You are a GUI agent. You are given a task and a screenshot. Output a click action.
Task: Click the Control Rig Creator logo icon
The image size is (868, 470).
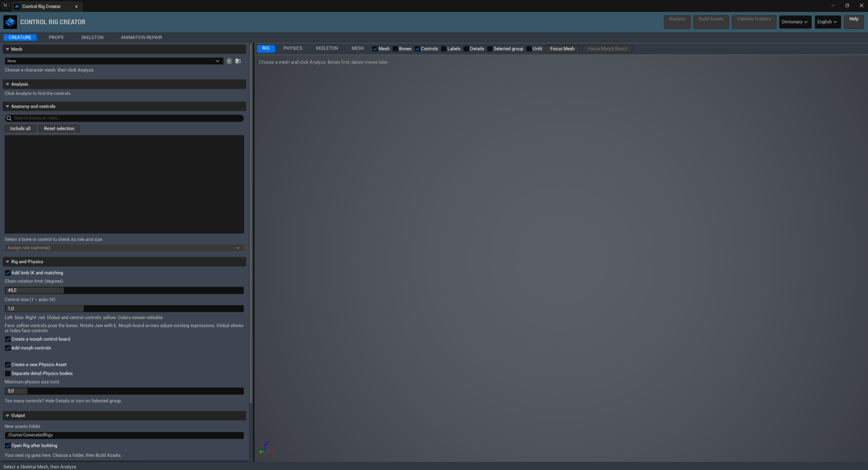point(10,22)
